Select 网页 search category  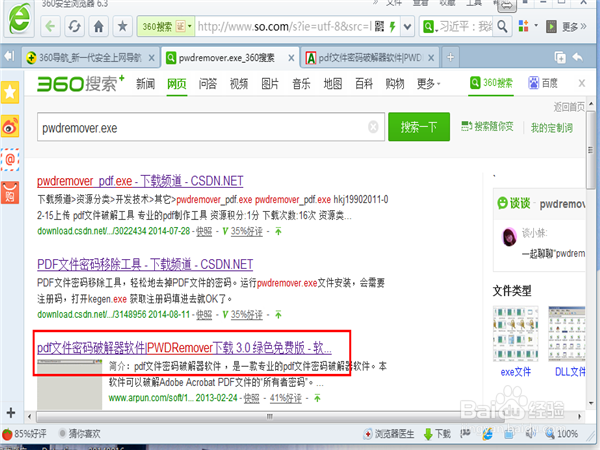177,83
